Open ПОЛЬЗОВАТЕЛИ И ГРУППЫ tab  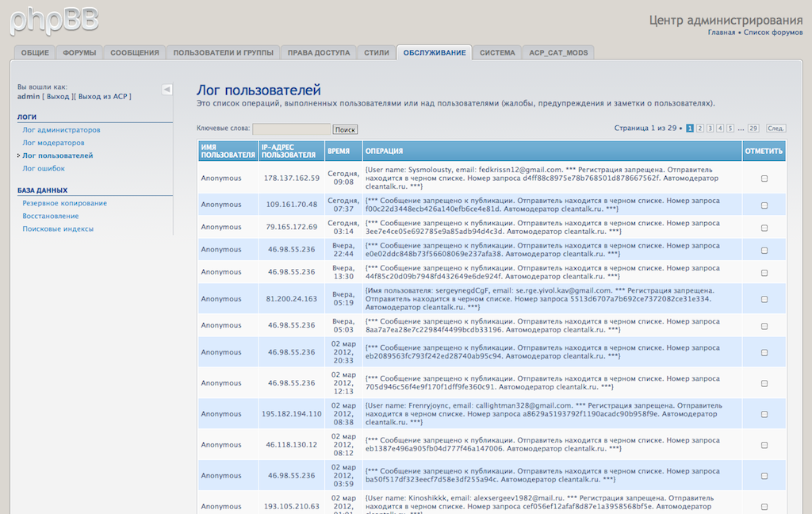224,53
